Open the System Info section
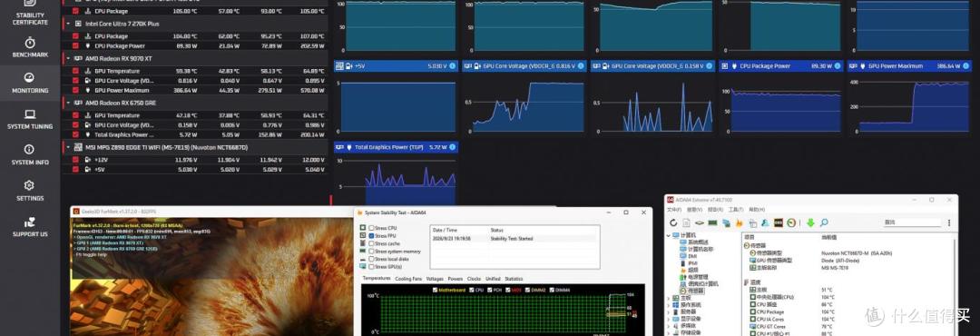 click(30, 154)
